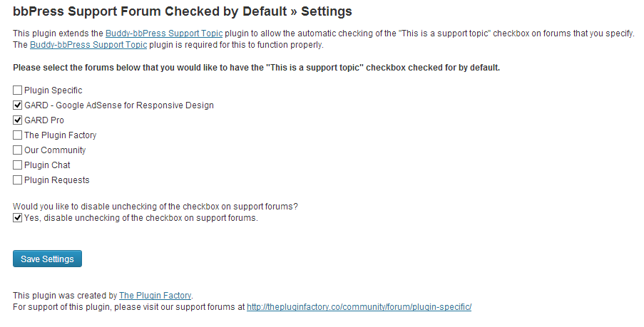Viewport: 644px width, 327px height.
Task: Toggle the 'Yes, disable unchecking' checkbox
Action: pyautogui.click(x=17, y=218)
